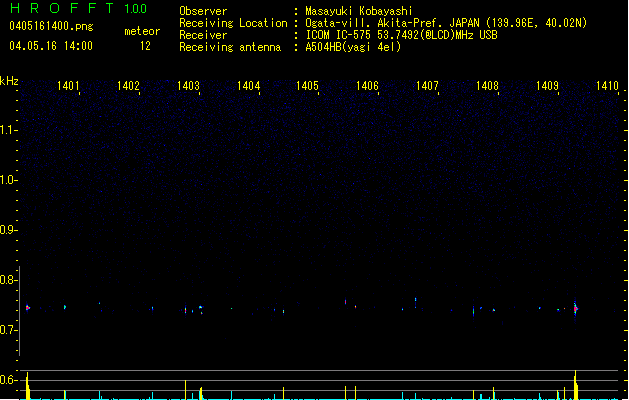Click the strong meteor echo after 1409

pyautogui.click(x=575, y=309)
